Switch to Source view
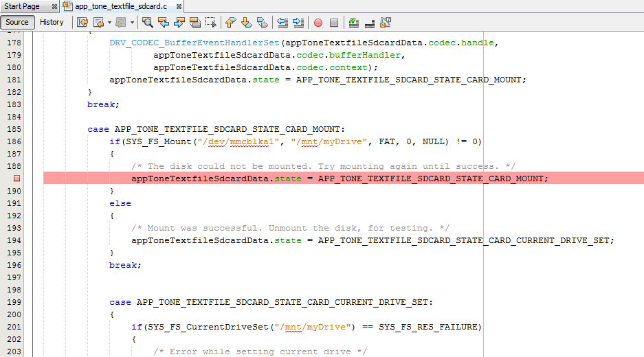This screenshot has height=357, width=644. coord(17,22)
